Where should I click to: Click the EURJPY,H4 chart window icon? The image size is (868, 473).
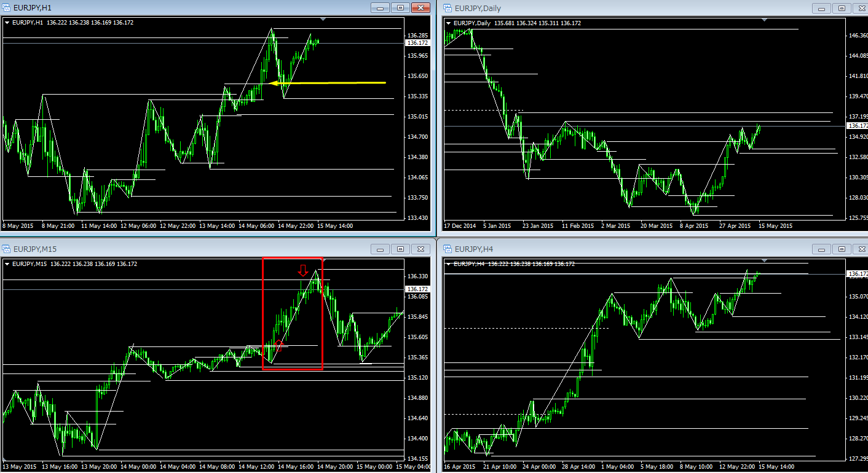coord(447,249)
